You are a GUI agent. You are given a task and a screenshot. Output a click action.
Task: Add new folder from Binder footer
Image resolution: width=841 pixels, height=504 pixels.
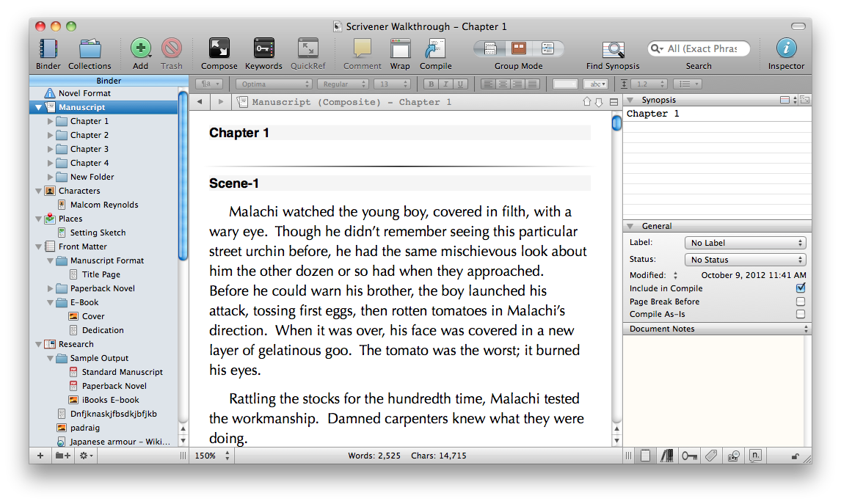coord(63,456)
